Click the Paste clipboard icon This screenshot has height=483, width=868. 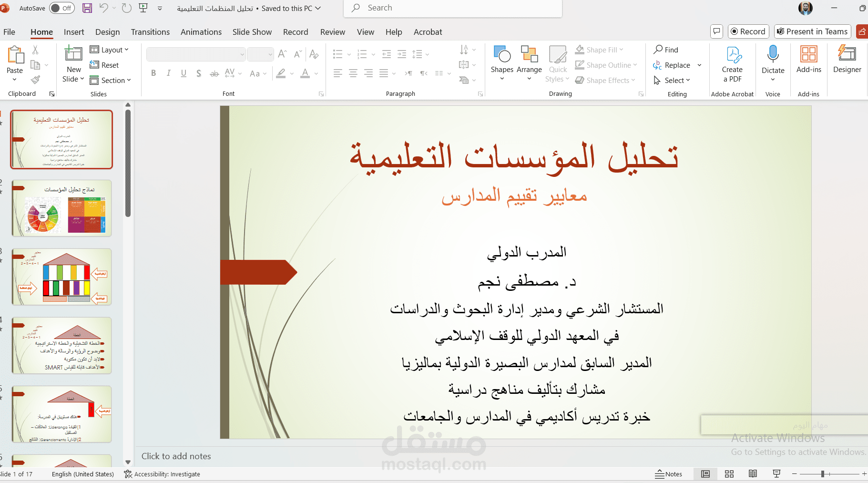(x=15, y=55)
